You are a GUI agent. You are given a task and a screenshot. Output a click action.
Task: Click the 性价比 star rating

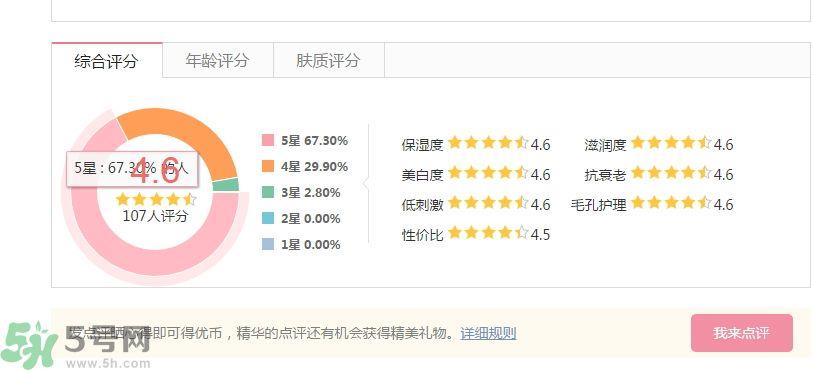tap(488, 233)
